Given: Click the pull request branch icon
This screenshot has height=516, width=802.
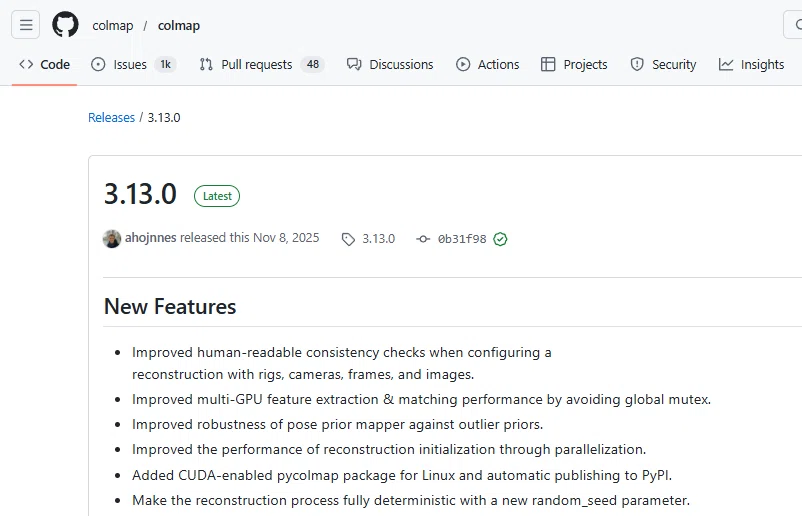Looking at the screenshot, I should pyautogui.click(x=206, y=64).
